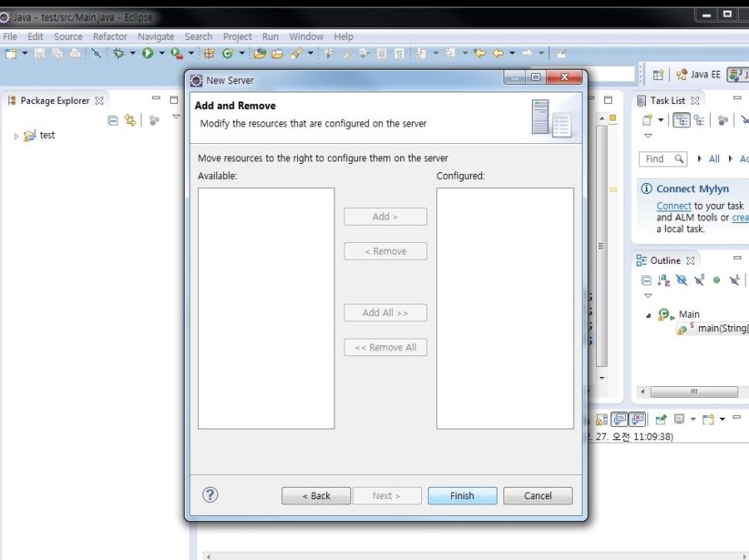This screenshot has height=560, width=749.
Task: Click Pin Console icon
Action: click(x=661, y=419)
